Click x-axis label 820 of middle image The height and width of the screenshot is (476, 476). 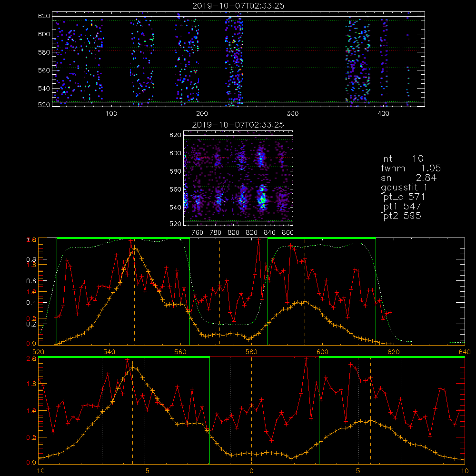(252, 233)
